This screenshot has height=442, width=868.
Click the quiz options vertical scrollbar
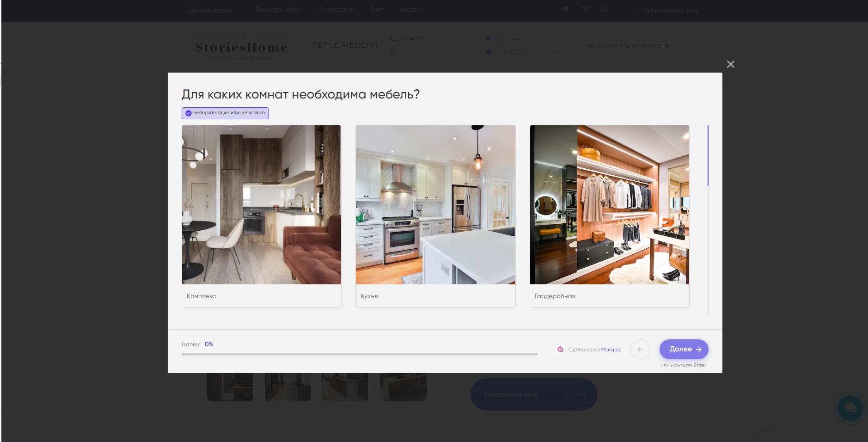pos(708,220)
